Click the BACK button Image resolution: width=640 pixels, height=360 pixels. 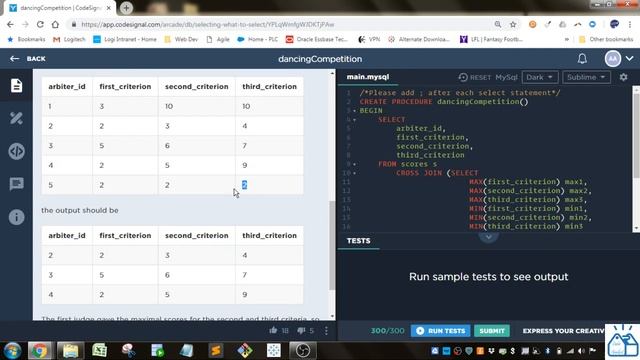click(28, 59)
